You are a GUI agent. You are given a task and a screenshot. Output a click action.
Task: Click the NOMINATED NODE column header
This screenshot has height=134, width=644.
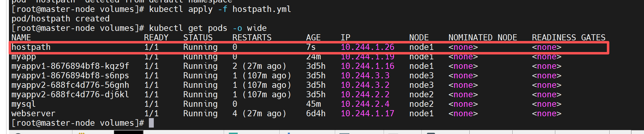click(483, 38)
